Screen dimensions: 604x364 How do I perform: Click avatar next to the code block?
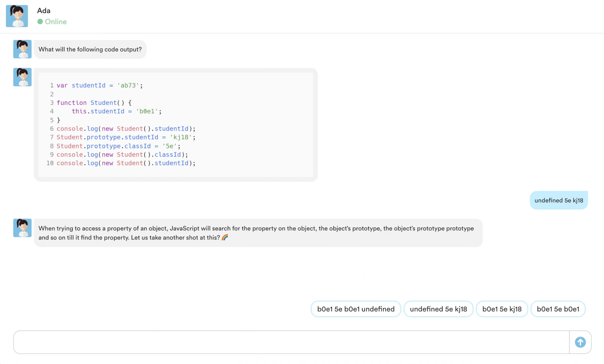tap(22, 77)
